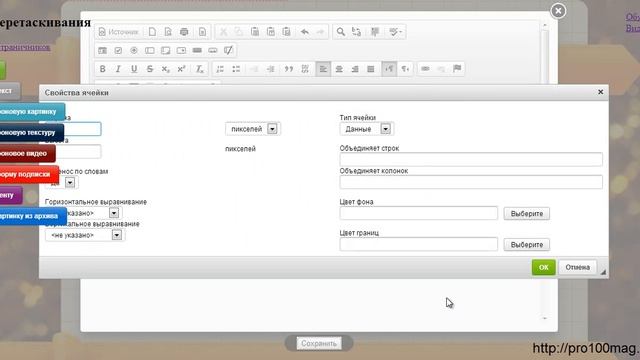Center align text

[x=339, y=69]
